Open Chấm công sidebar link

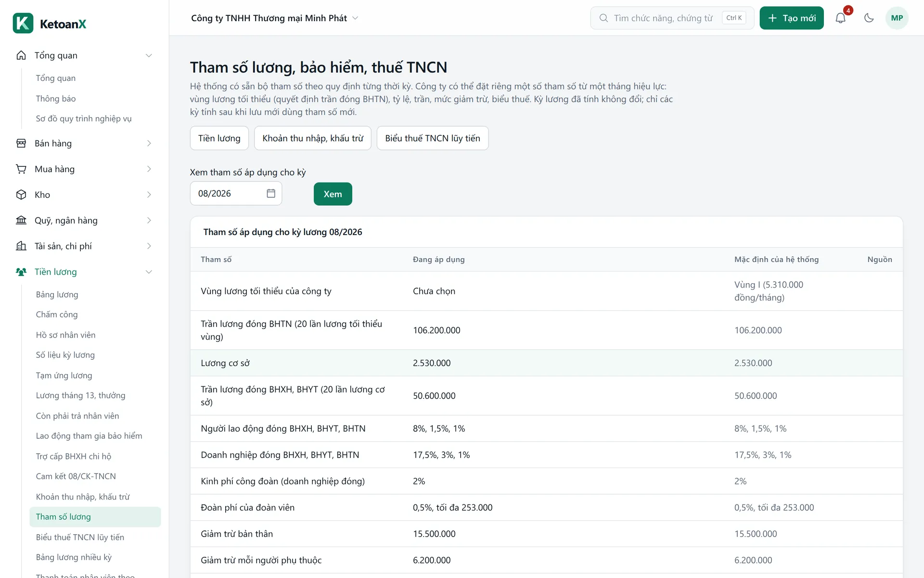57,315
